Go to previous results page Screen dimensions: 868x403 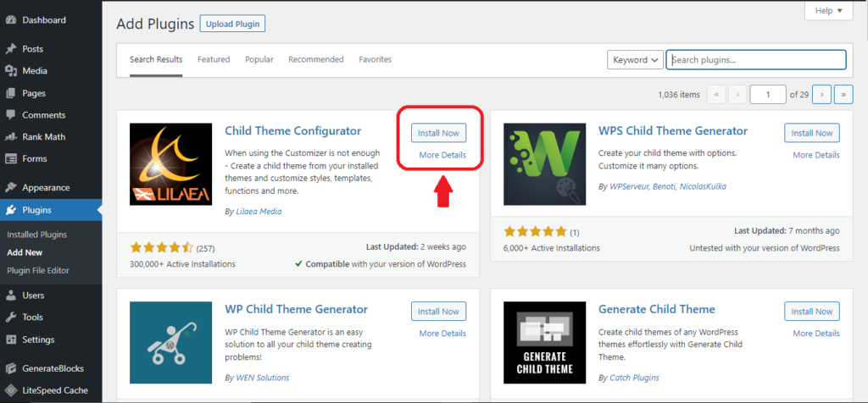tap(737, 95)
